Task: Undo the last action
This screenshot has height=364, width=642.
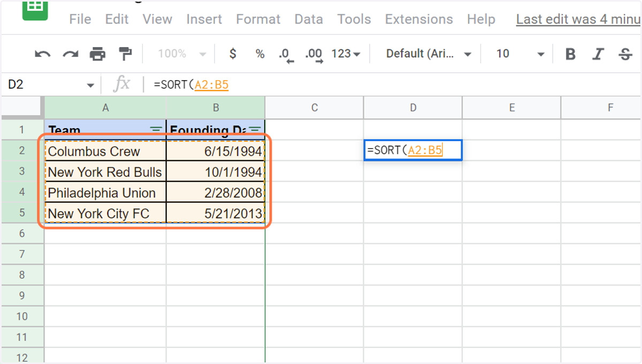Action: pyautogui.click(x=42, y=53)
